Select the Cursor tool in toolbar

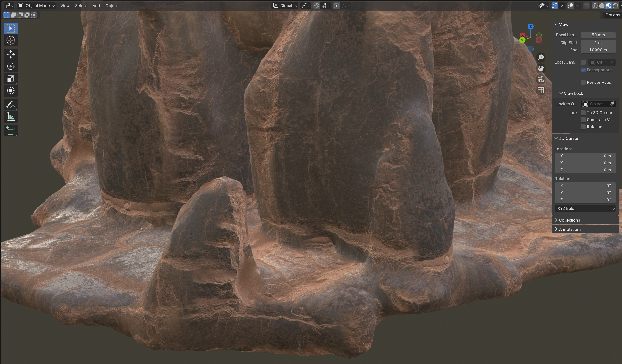(10, 41)
